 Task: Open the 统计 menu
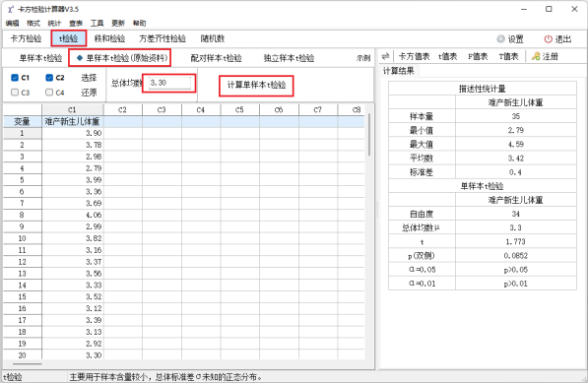[54, 24]
